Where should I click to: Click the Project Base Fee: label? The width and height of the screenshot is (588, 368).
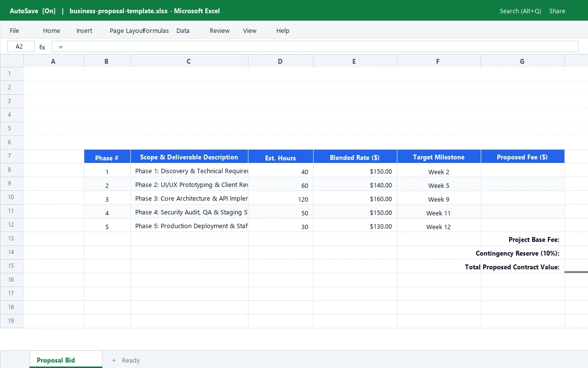point(534,239)
